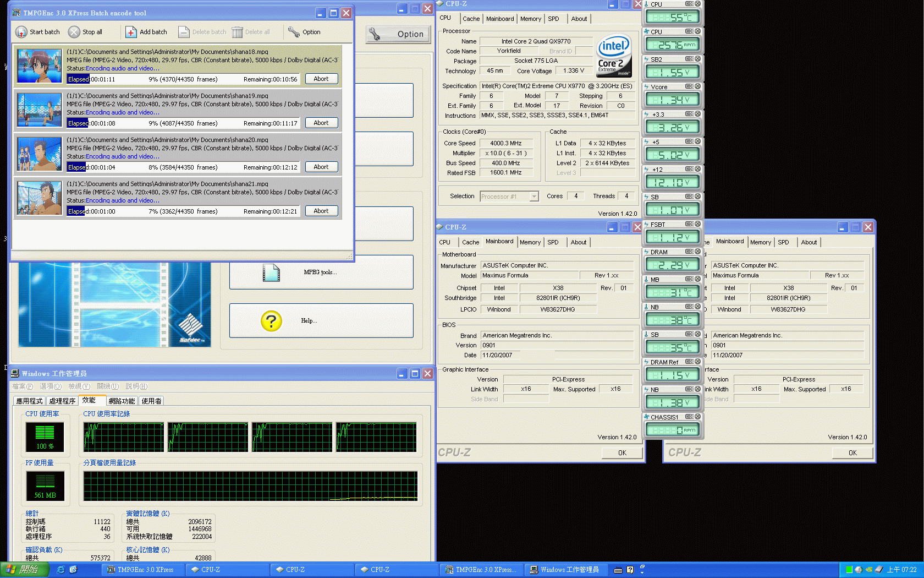Switch to the 應用程式 tab in Task Manager
Image resolution: width=924 pixels, height=578 pixels.
click(29, 401)
